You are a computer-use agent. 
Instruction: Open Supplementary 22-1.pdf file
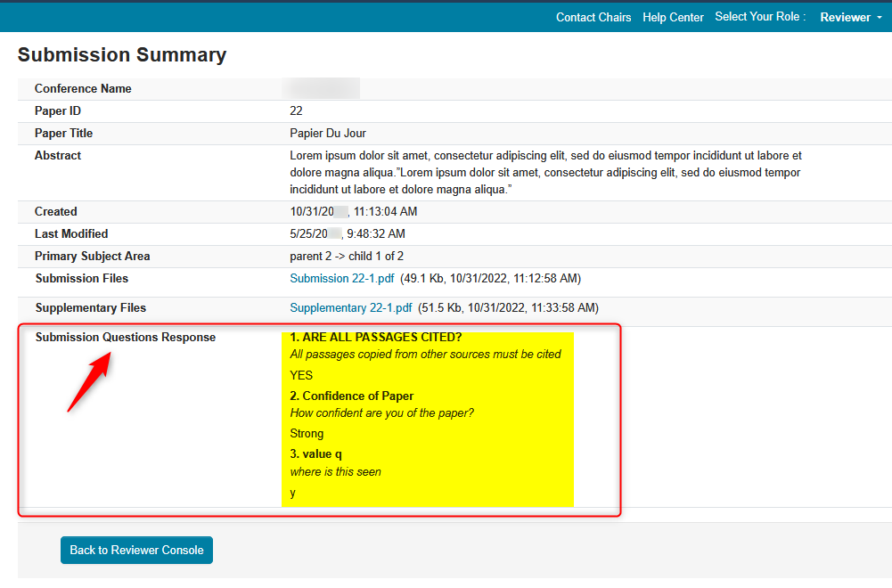coord(350,308)
